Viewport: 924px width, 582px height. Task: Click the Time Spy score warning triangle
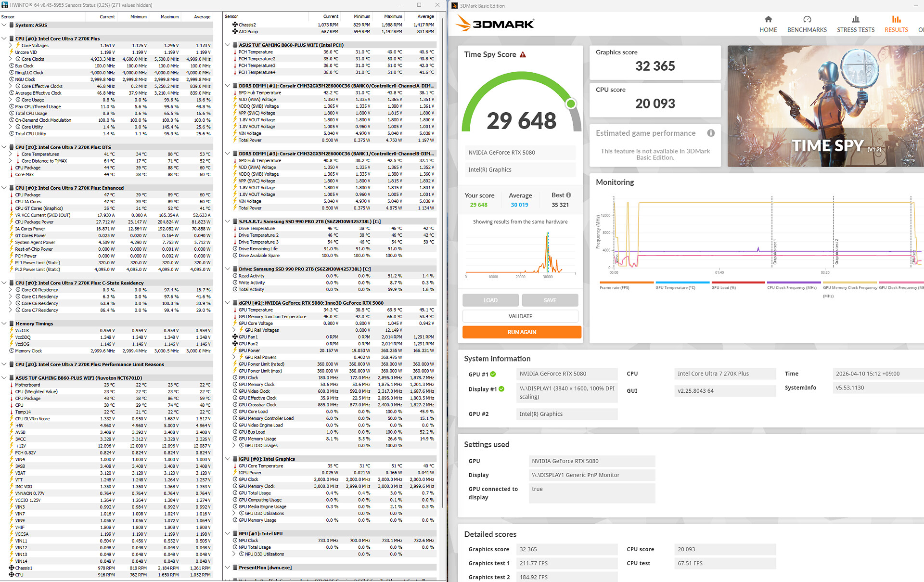point(523,55)
